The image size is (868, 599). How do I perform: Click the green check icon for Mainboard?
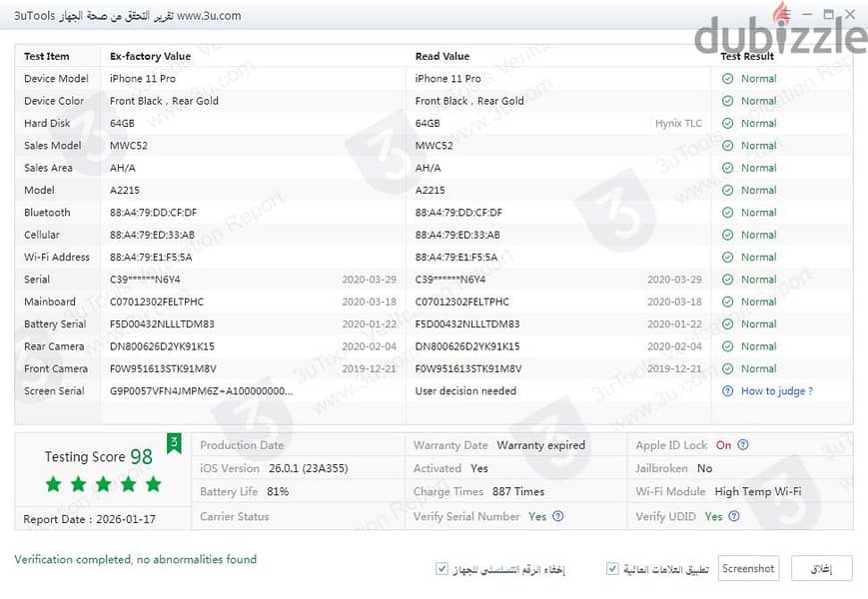click(x=727, y=301)
